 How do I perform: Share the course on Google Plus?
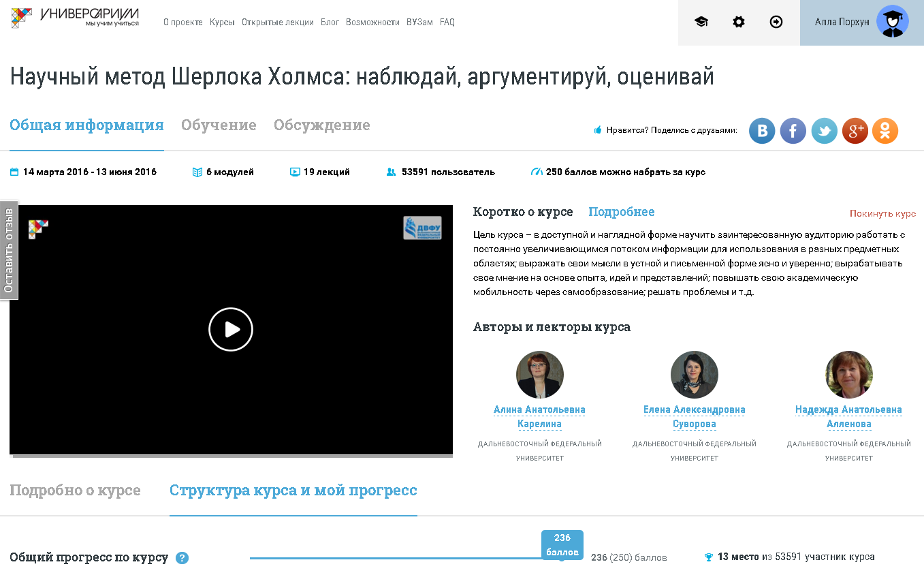point(855,131)
